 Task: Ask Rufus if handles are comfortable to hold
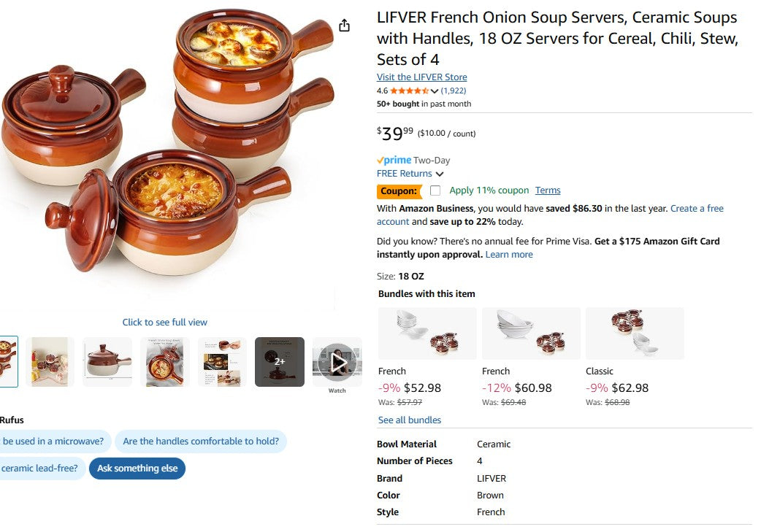(200, 442)
